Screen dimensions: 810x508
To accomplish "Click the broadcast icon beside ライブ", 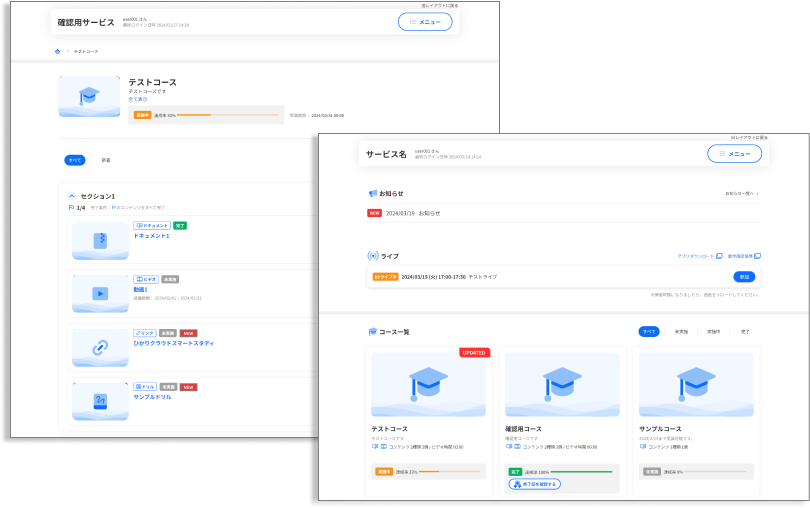I will [373, 256].
